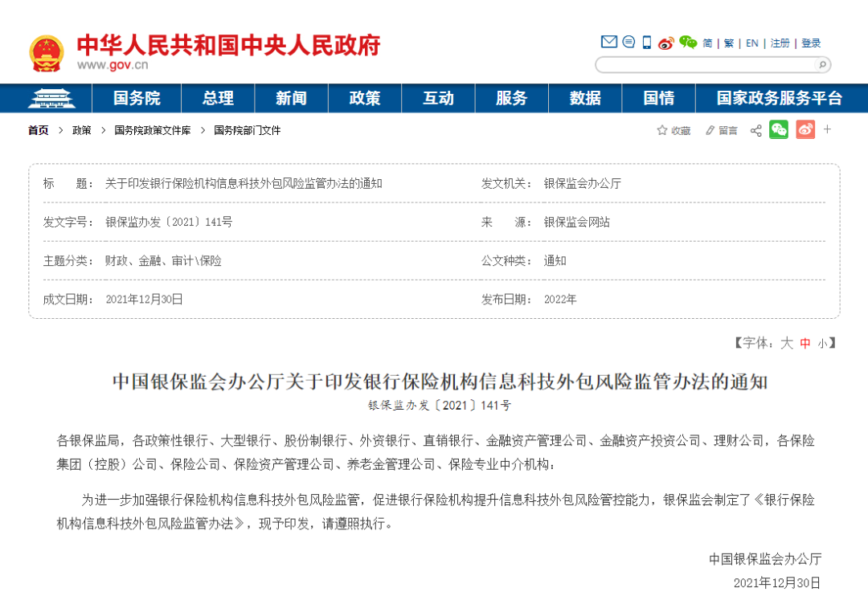
Task: Leave a message via 留言
Action: tap(721, 130)
